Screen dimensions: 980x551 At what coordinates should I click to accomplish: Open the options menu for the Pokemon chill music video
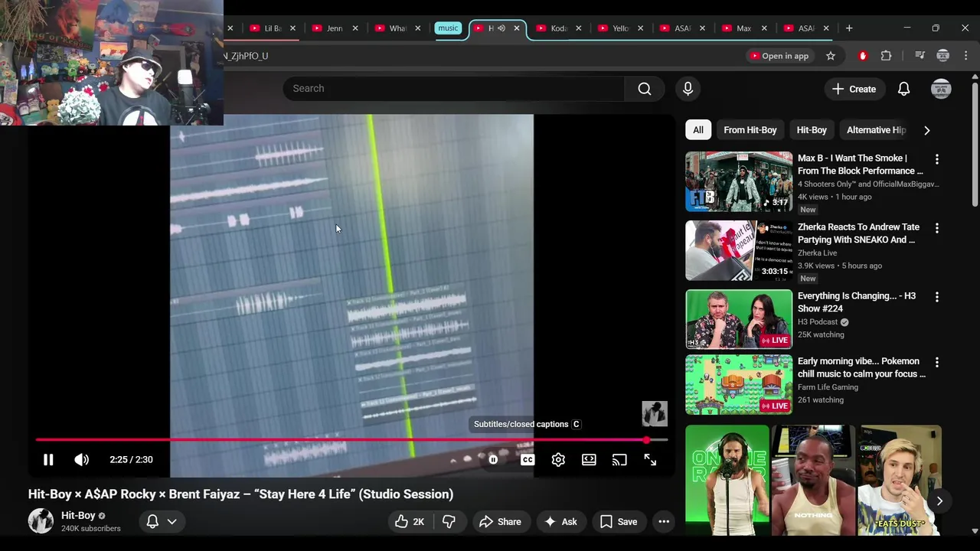click(936, 362)
